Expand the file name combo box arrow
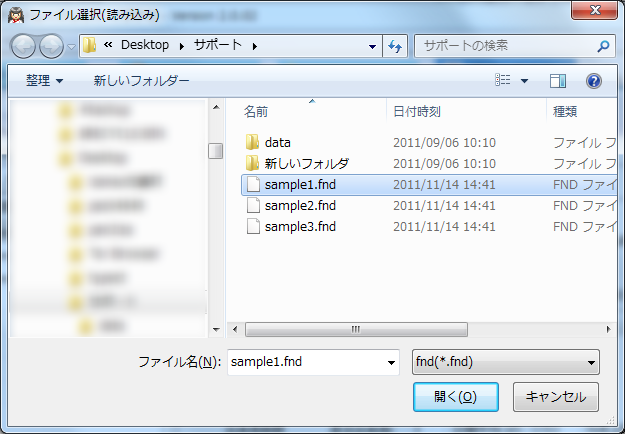Image resolution: width=625 pixels, height=434 pixels. point(391,362)
